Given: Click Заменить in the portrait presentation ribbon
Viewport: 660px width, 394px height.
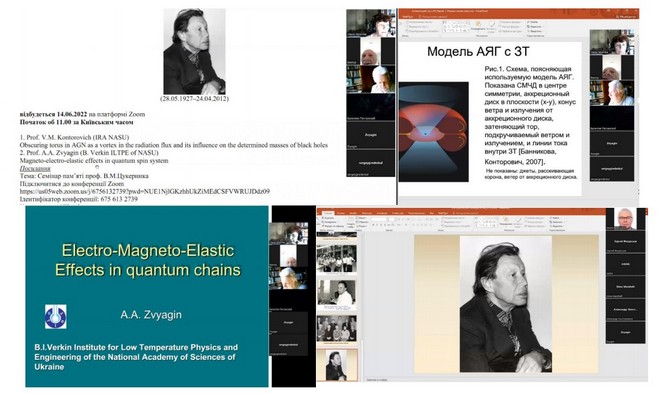Looking at the screenshot, I should click(x=557, y=222).
